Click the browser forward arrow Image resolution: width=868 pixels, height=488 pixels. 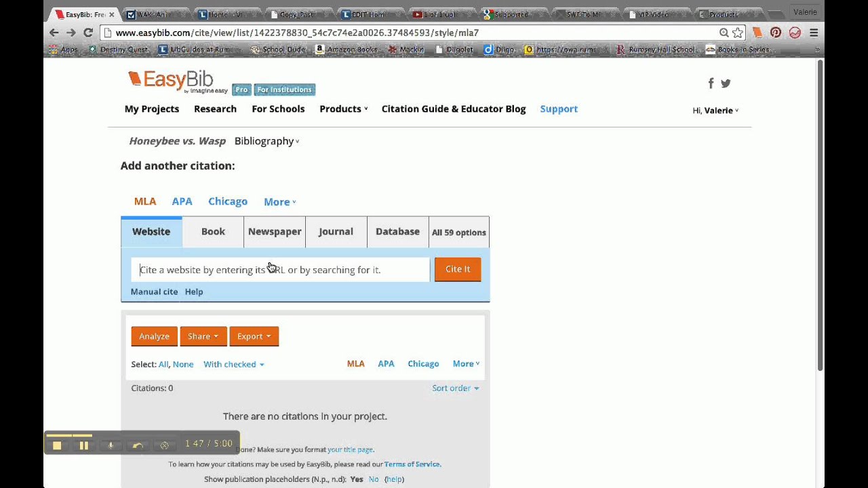pyautogui.click(x=71, y=33)
